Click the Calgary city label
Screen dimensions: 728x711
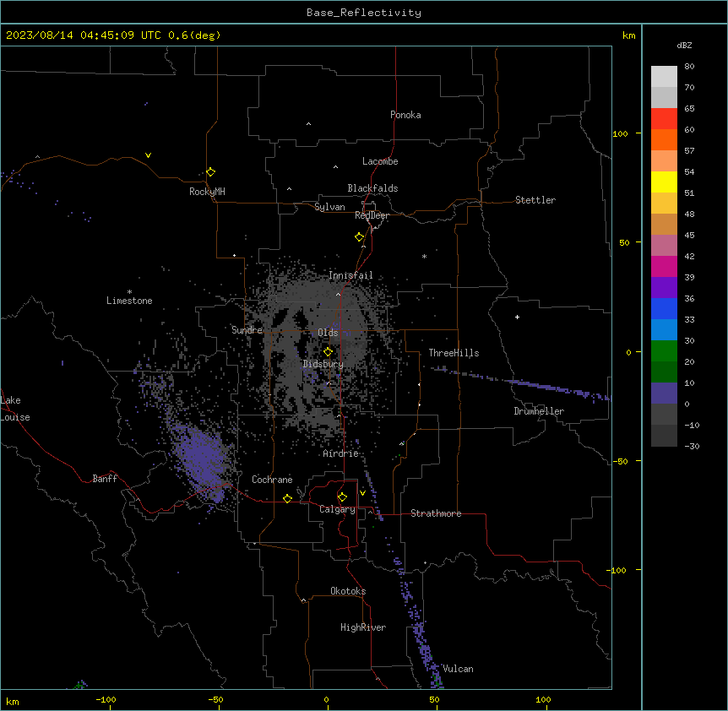coord(338,509)
